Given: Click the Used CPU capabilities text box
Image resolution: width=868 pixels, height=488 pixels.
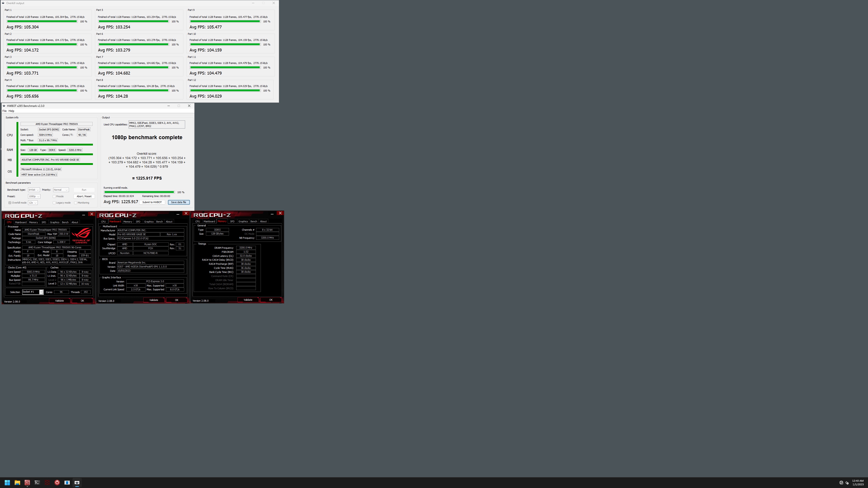Looking at the screenshot, I should (x=157, y=125).
